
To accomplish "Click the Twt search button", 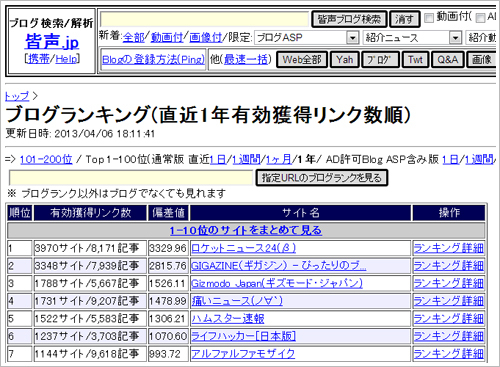I will point(415,60).
